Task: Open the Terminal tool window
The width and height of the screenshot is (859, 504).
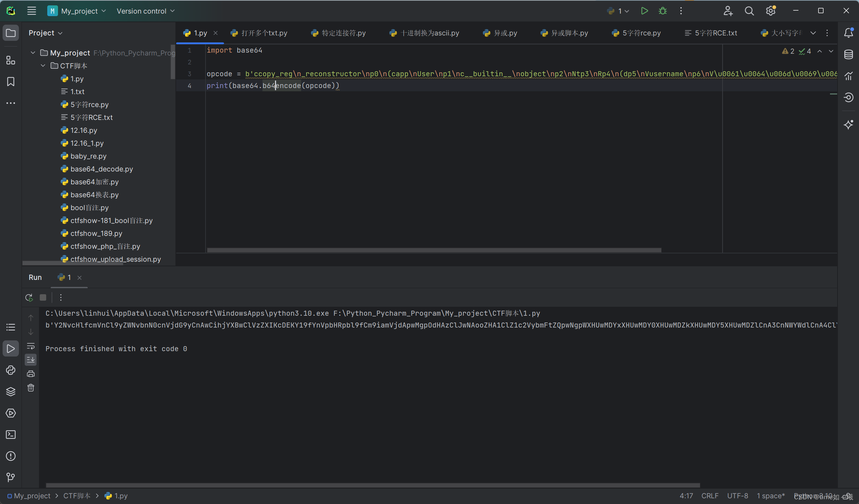Action: coord(11,435)
